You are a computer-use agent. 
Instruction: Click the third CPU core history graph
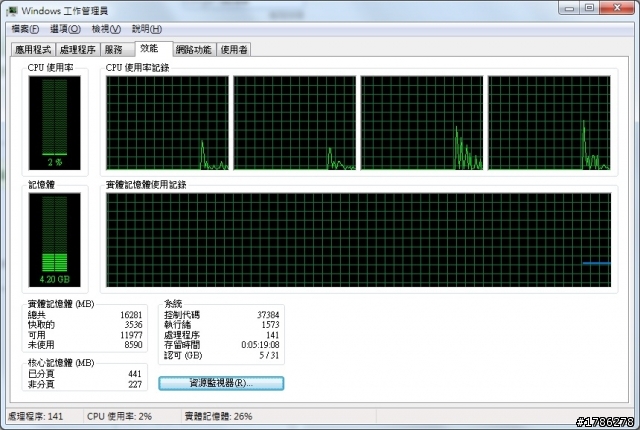point(422,123)
